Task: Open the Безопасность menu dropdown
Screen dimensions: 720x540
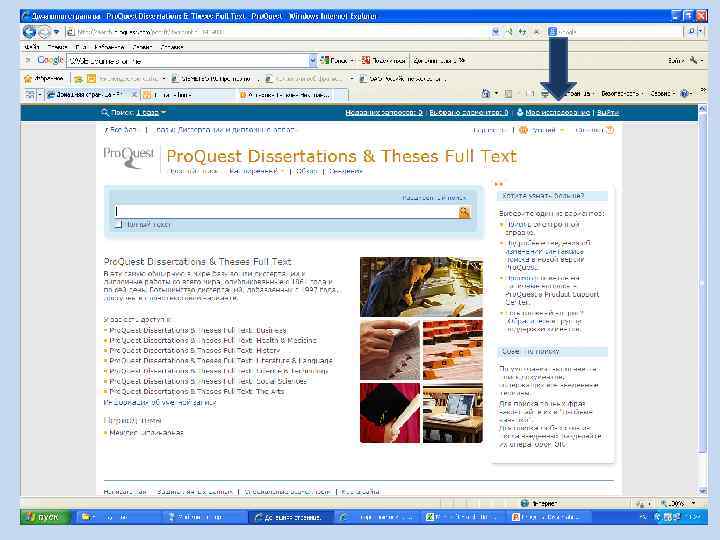Action: 622,94
